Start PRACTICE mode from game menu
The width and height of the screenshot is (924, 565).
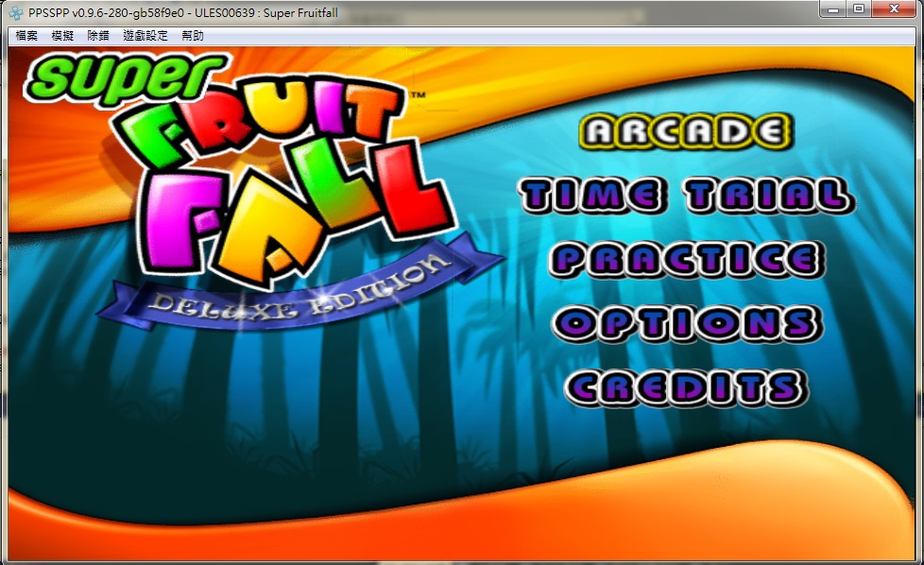point(686,259)
